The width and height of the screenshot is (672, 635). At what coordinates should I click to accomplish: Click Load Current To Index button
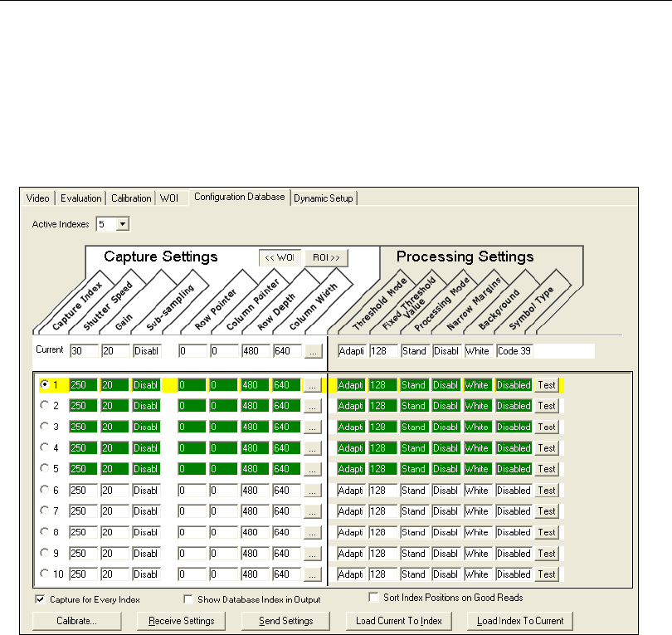tap(398, 621)
